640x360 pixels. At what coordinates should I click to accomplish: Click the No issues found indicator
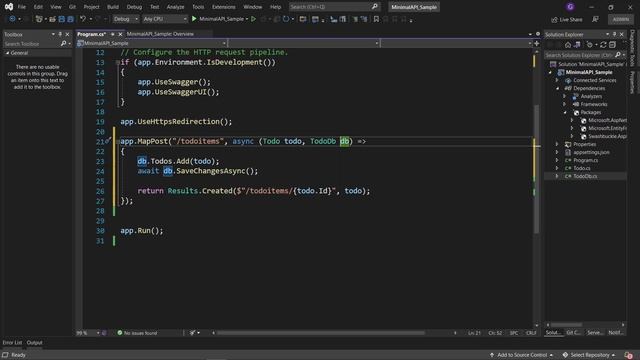point(137,333)
